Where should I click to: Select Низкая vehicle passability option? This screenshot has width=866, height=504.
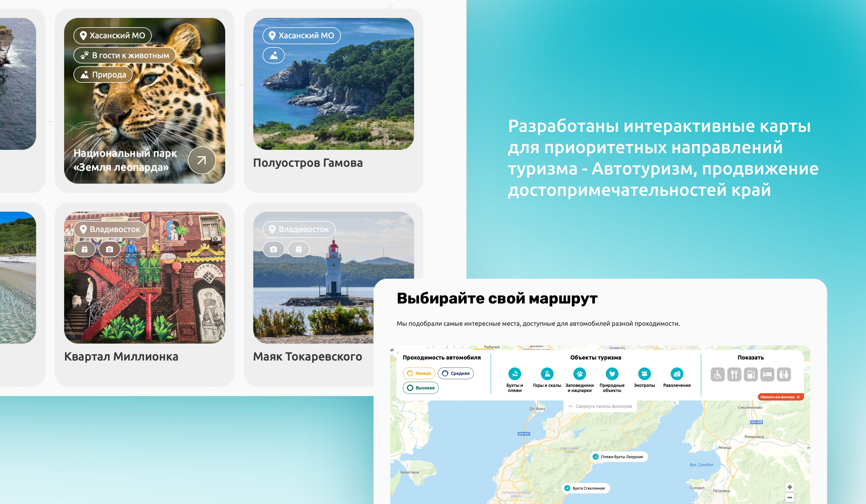419,373
